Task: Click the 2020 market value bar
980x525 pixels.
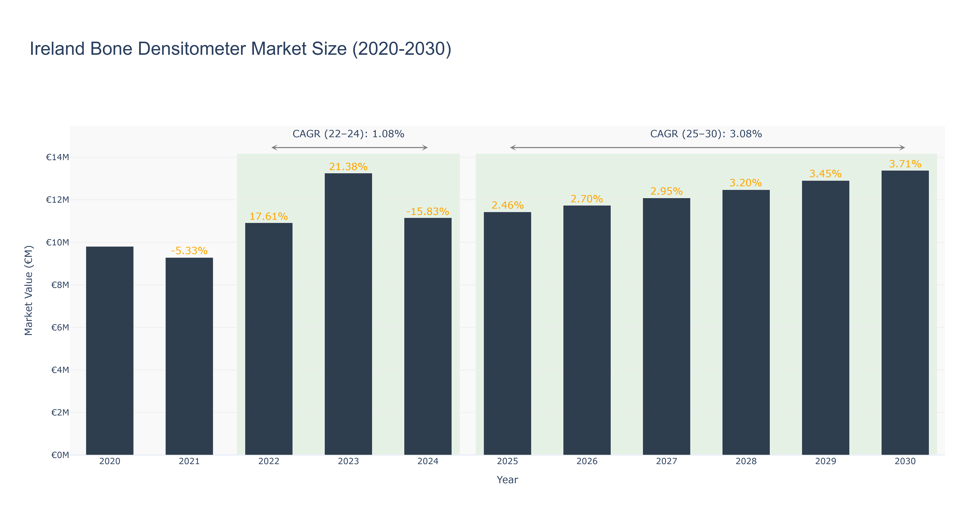Action: pos(110,351)
